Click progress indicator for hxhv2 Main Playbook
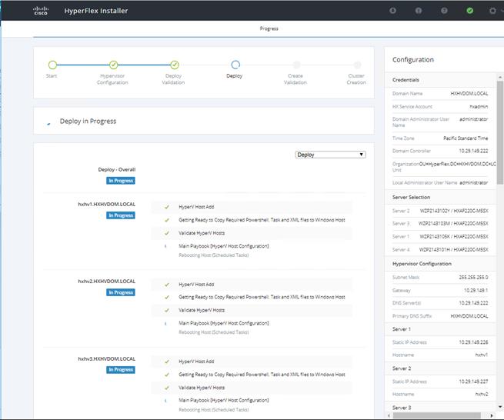504x420 pixels. coord(165,323)
